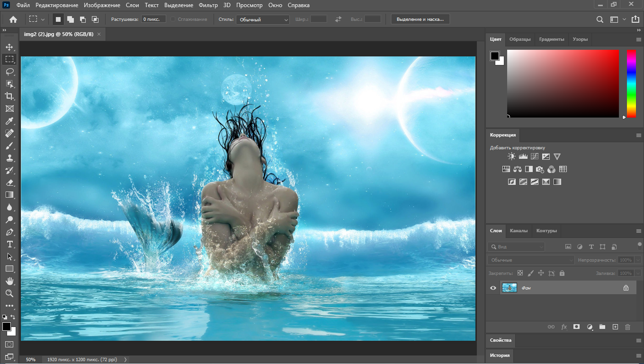Image resolution: width=644 pixels, height=364 pixels.
Task: Select the Rectangle shape tool
Action: click(9, 269)
